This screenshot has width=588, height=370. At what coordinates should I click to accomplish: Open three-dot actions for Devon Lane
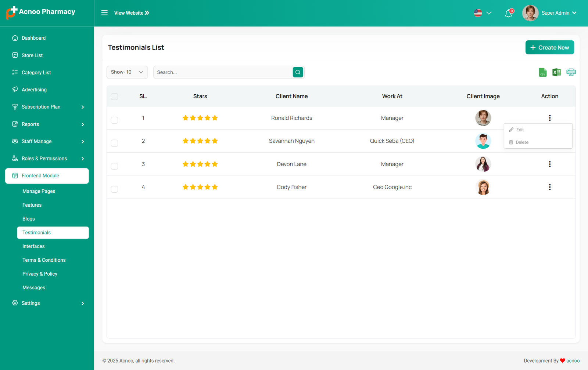click(x=549, y=164)
